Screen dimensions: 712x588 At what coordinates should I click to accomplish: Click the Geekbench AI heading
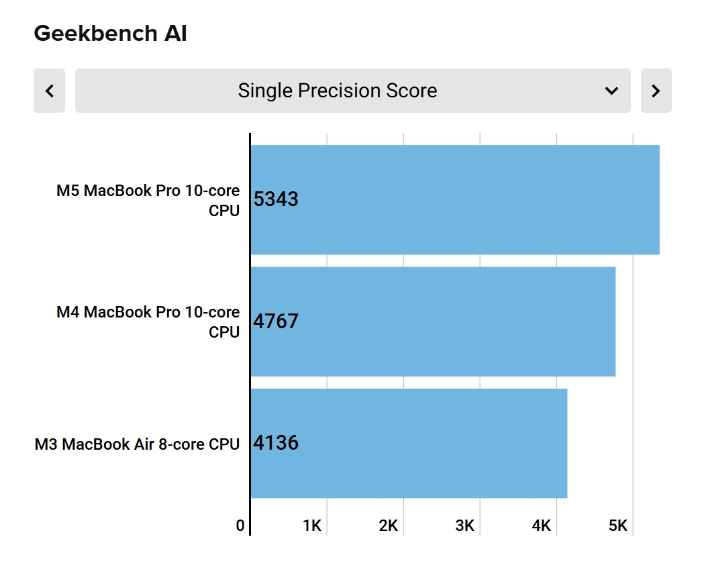110,33
